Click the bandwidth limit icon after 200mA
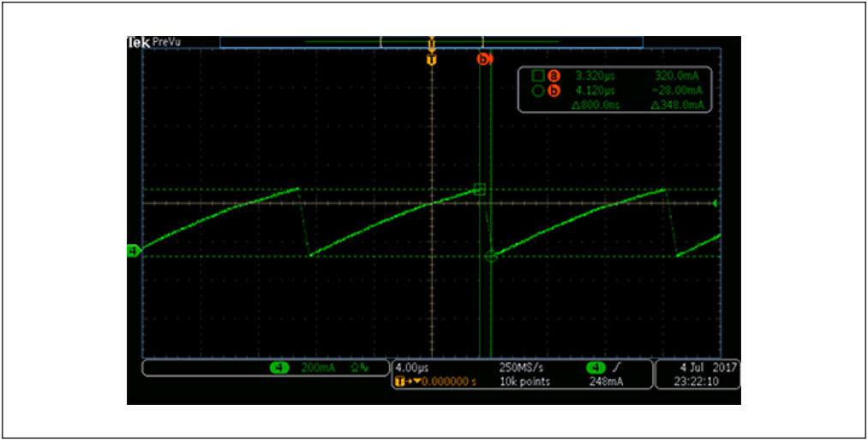The height and width of the screenshot is (440, 868). [362, 368]
